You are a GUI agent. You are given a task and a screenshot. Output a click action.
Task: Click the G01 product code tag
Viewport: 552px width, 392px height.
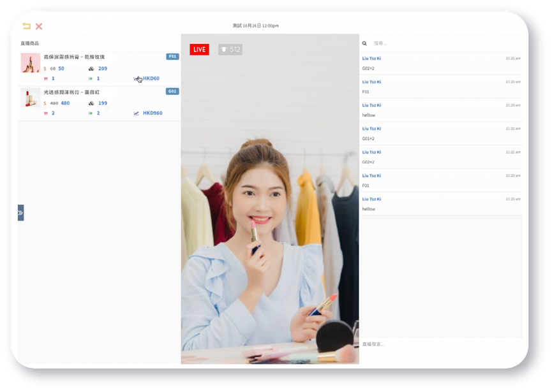click(172, 91)
